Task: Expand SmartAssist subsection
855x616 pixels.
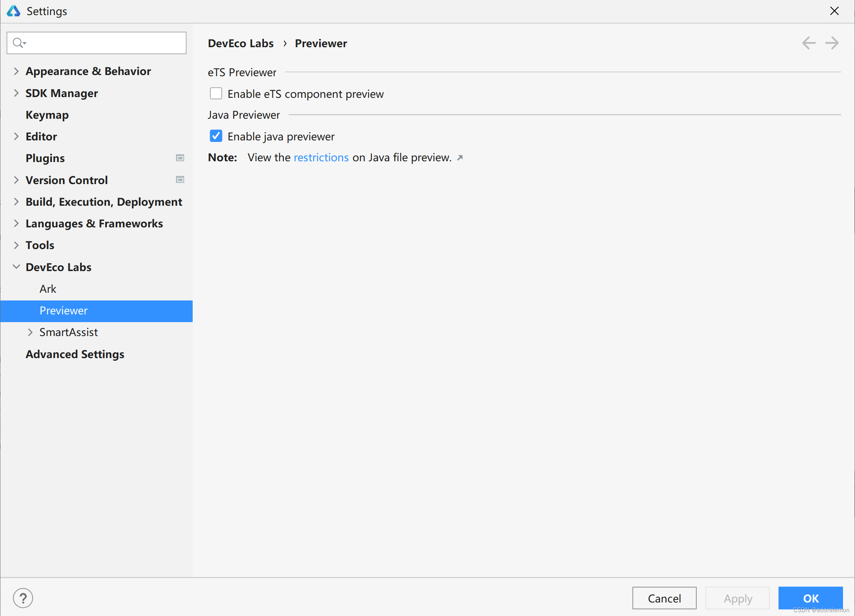Action: 30,332
